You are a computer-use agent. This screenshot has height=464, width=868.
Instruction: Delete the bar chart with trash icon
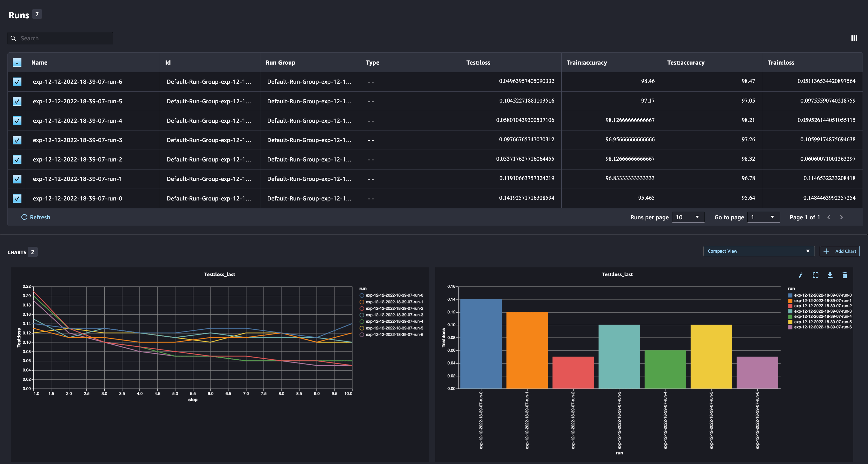click(x=844, y=275)
